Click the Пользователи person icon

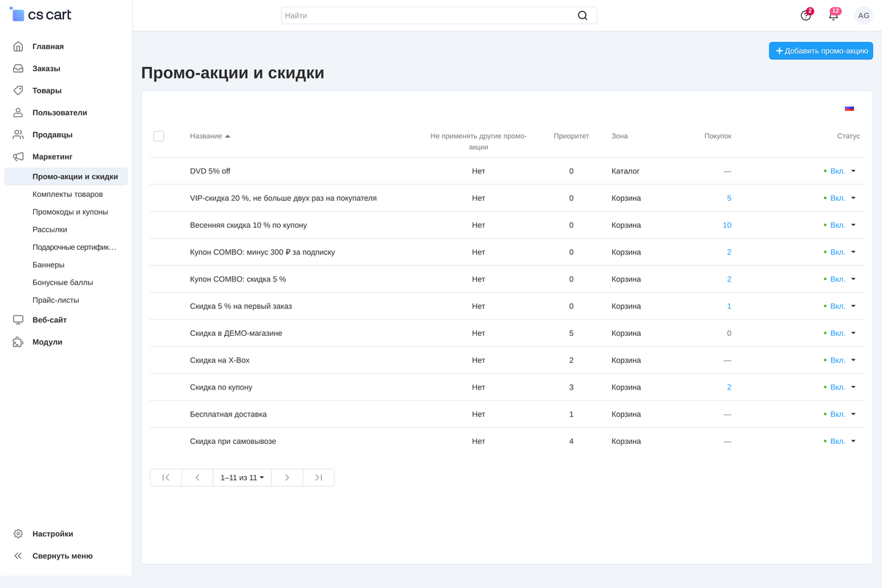click(18, 112)
